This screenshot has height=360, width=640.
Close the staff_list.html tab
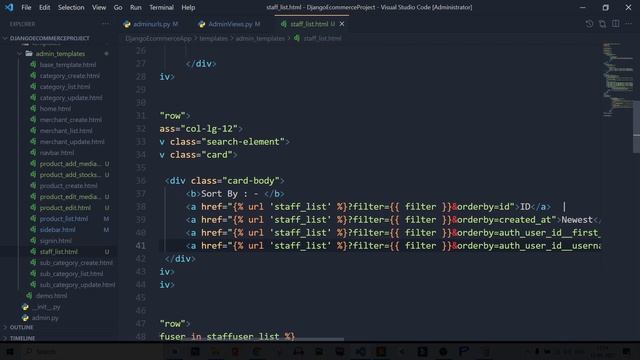pos(342,24)
